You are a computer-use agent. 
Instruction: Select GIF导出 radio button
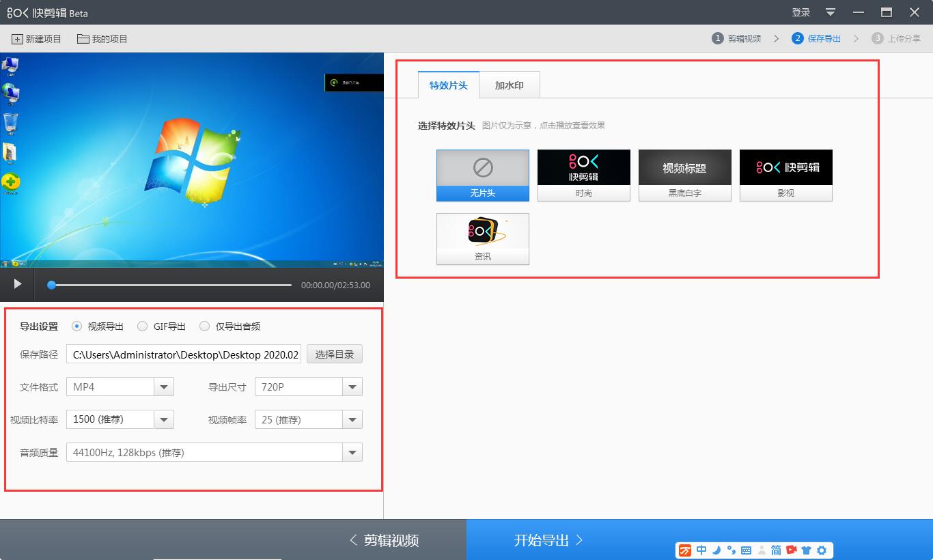click(142, 326)
